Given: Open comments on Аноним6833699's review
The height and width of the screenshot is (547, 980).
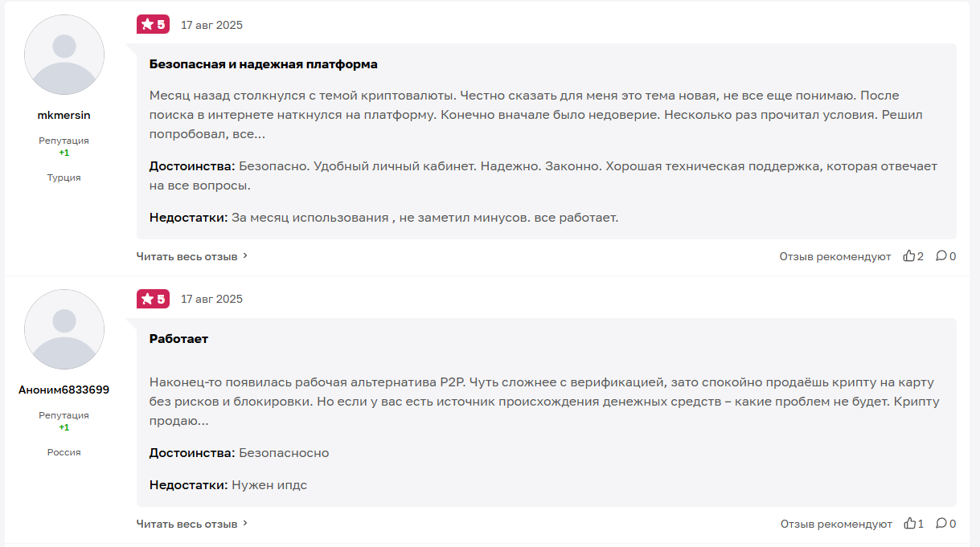Looking at the screenshot, I should [941, 524].
